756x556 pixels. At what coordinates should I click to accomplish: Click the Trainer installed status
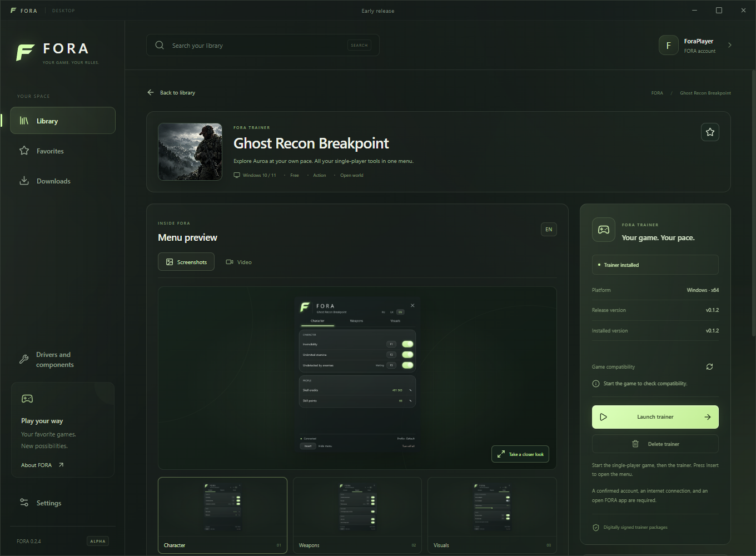655,265
